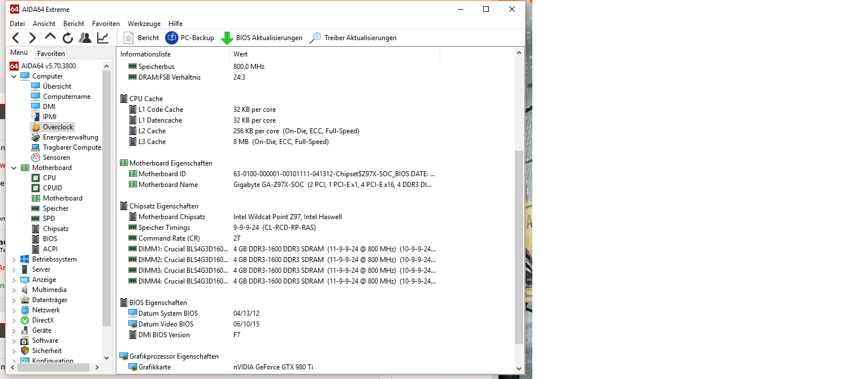Viewport: 868px width, 379px height.
Task: Go back with the left arrow toolbar icon
Action: pyautogui.click(x=16, y=38)
